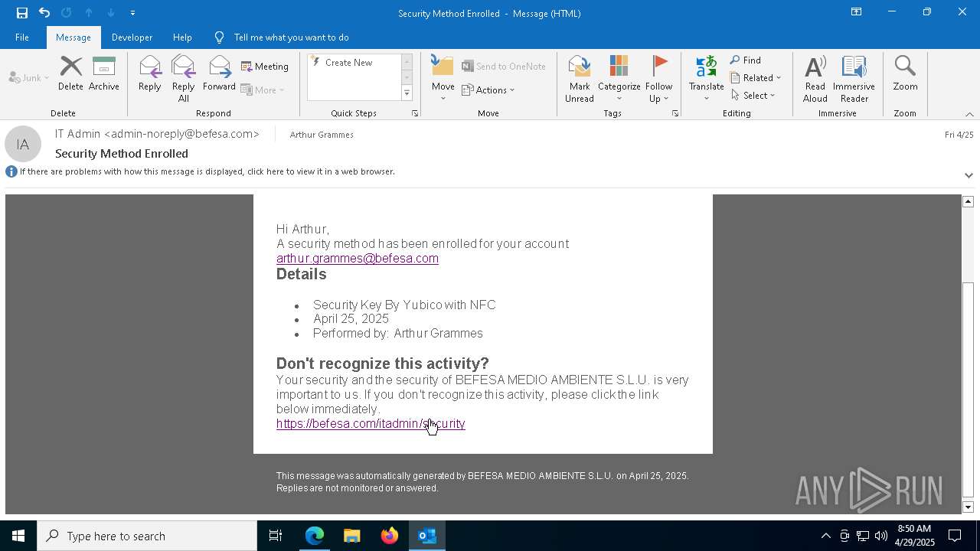Open the Zoom dialog

905,74
